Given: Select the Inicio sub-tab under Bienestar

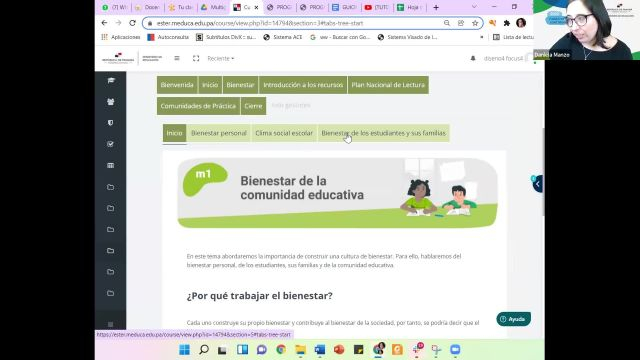Looking at the screenshot, I should point(174,133).
